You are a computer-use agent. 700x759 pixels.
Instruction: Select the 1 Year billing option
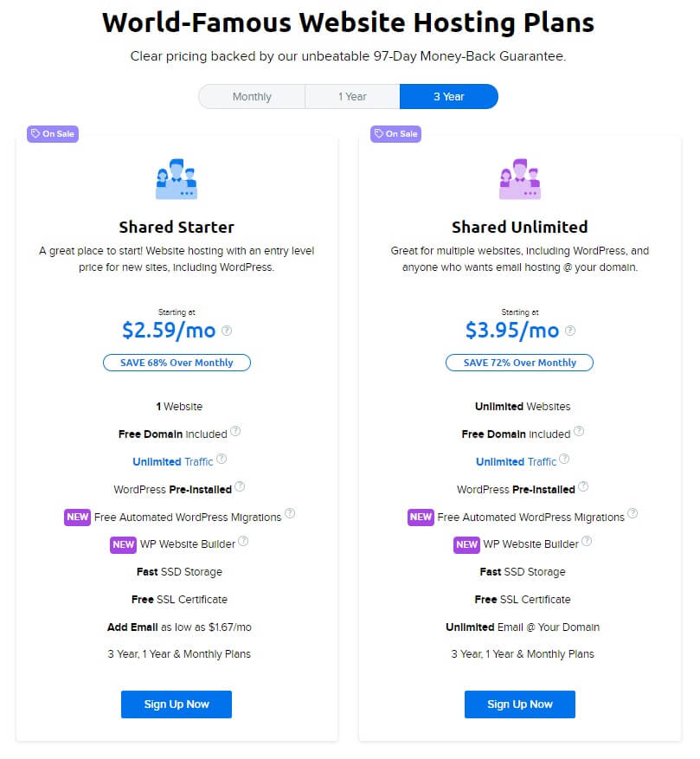[352, 96]
